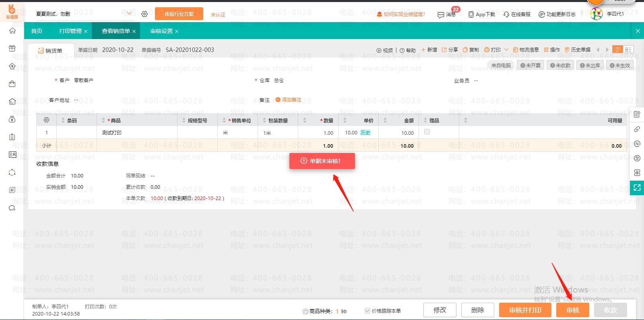
Task: Switch to the 审核设置 tab
Action: [x=161, y=31]
